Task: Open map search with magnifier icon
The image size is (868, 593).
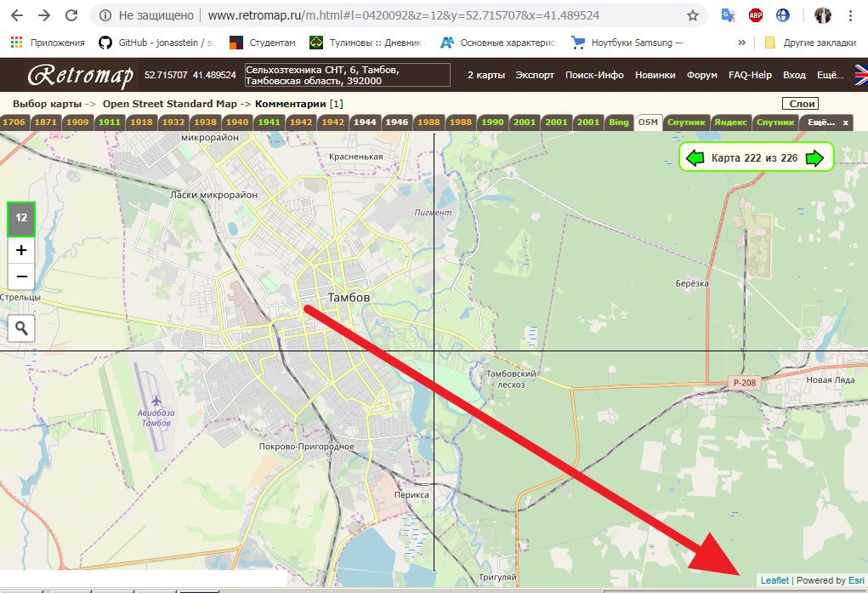Action: pos(21,328)
